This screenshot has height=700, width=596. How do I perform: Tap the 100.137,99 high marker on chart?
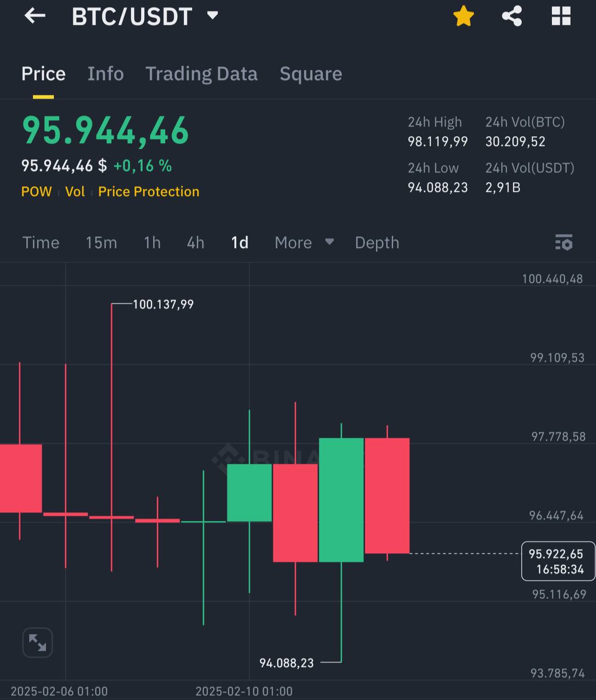click(x=163, y=305)
